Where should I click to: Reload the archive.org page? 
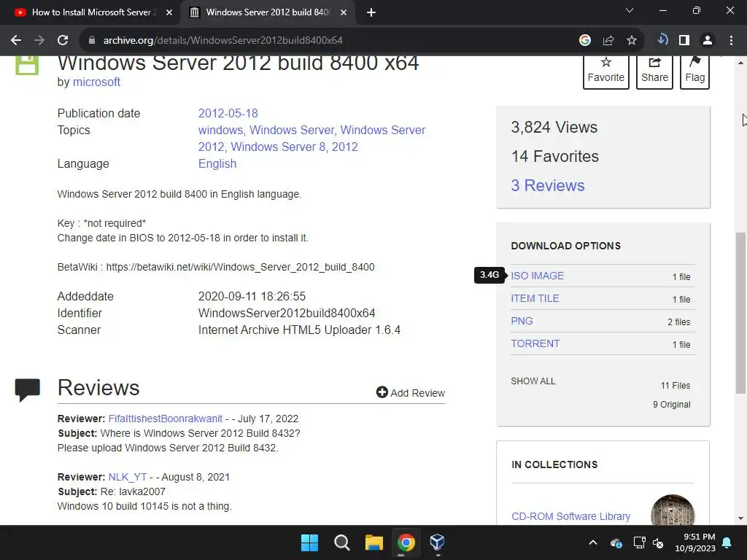(x=63, y=41)
